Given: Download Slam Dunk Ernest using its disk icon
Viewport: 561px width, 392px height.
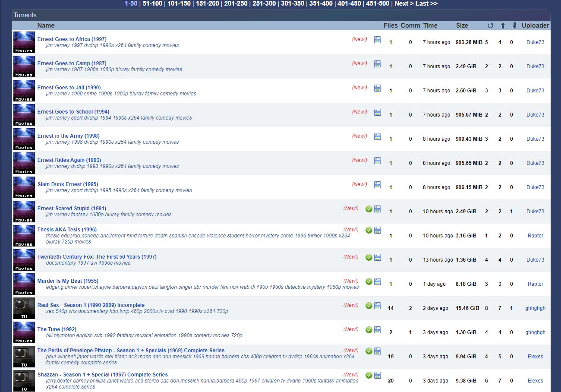Looking at the screenshot, I should 378,185.
